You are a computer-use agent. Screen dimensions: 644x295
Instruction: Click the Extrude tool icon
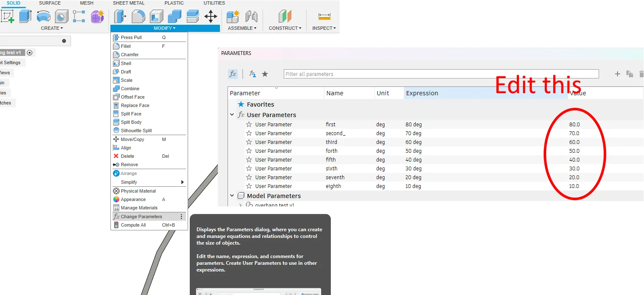pyautogui.click(x=26, y=16)
